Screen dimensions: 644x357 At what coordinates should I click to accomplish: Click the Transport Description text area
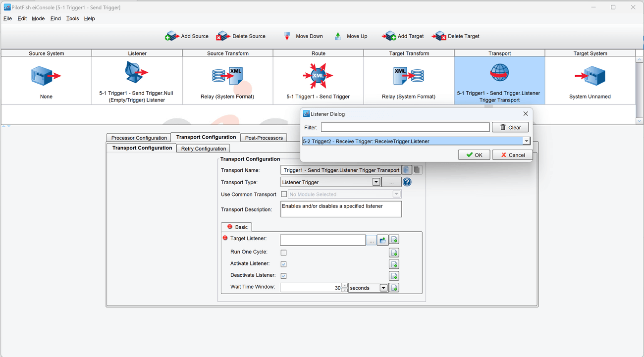[341, 209]
